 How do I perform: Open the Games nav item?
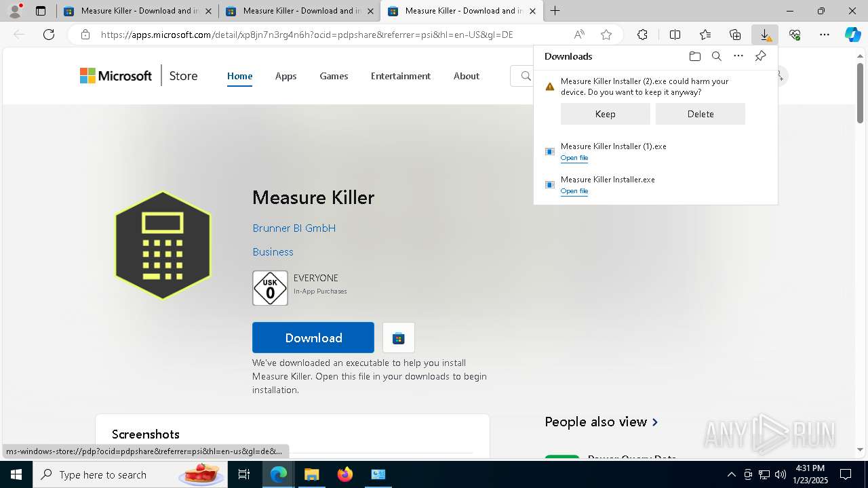tap(334, 76)
